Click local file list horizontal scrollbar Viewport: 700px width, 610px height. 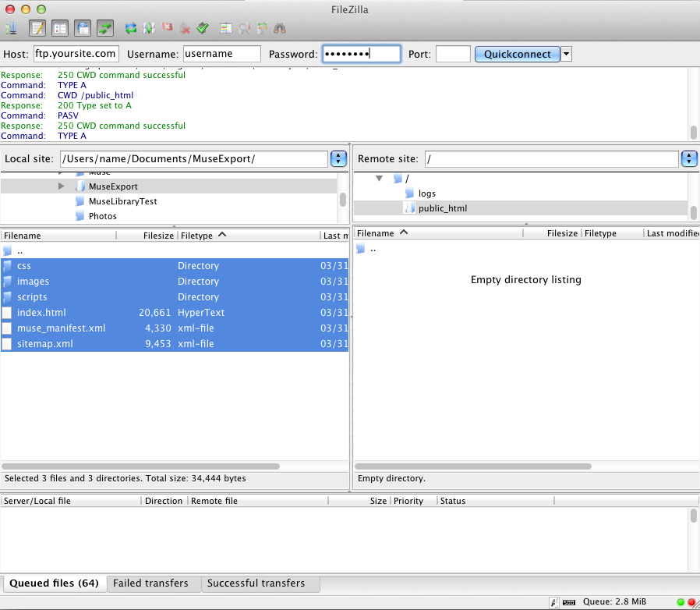point(140,466)
